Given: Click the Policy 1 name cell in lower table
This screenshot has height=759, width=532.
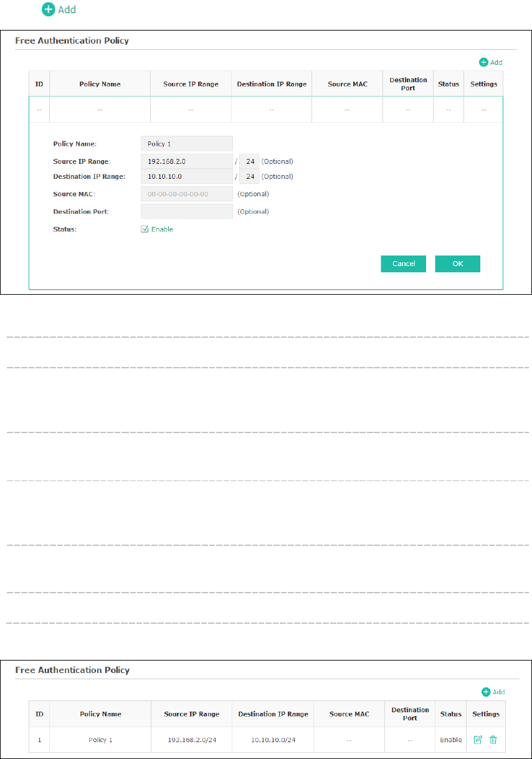Looking at the screenshot, I should (x=100, y=740).
